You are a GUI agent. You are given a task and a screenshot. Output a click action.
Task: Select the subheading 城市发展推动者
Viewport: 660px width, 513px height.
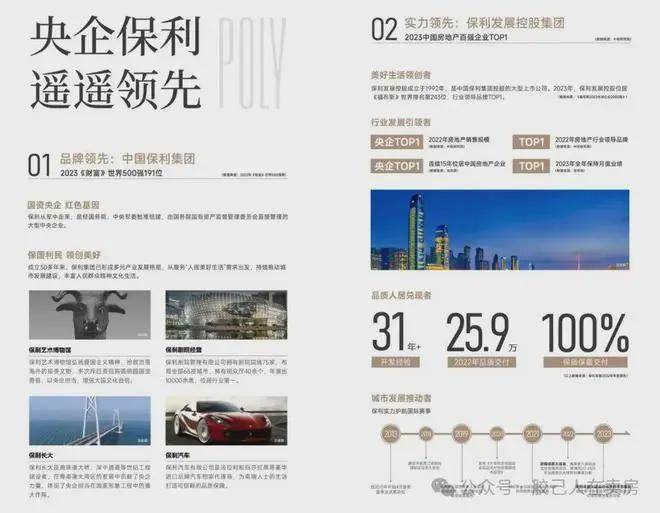tap(401, 398)
